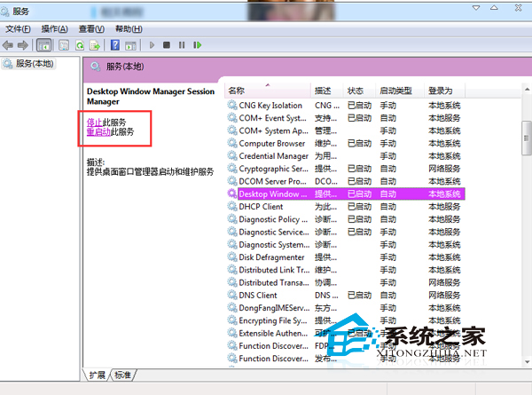Click the Restart service icon
The image size is (532, 395).
[197, 45]
